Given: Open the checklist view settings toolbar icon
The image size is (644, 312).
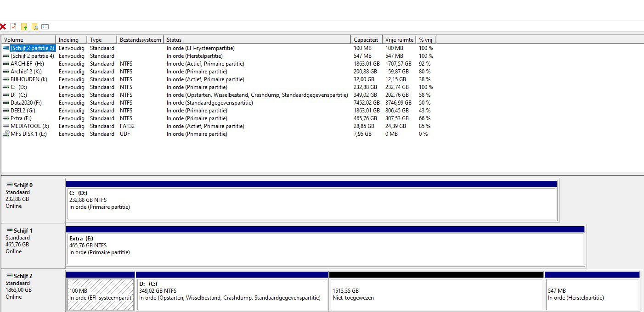Looking at the screenshot, I should [45, 27].
